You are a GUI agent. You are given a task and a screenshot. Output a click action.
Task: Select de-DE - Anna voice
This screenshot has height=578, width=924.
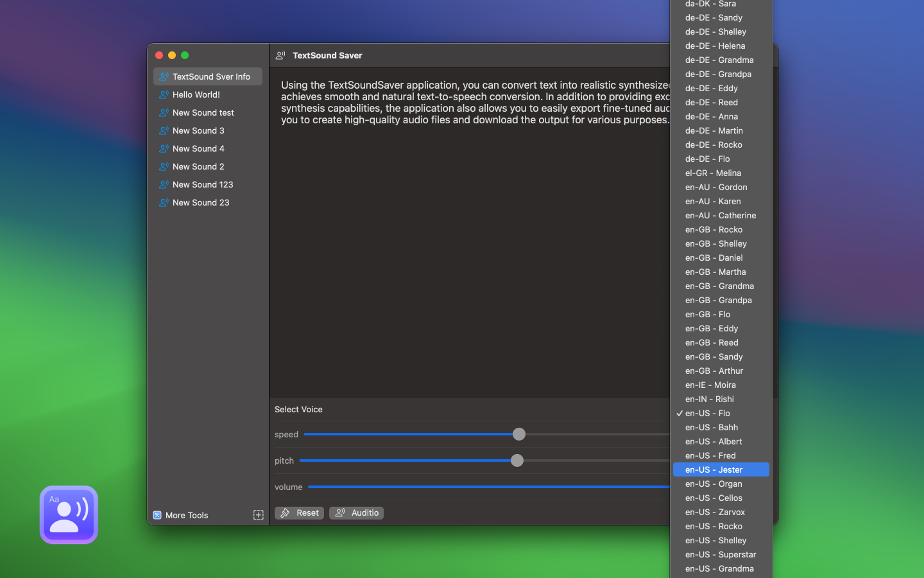[x=721, y=116]
